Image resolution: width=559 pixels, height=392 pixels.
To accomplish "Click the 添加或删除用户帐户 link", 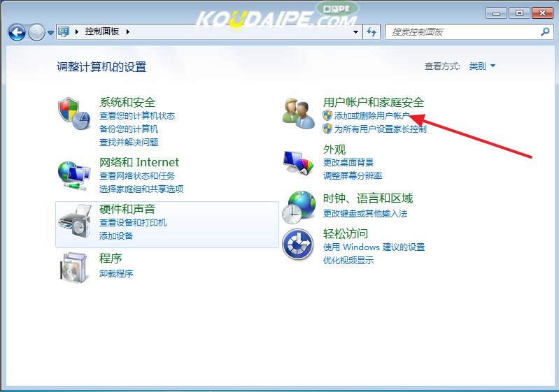I will point(372,116).
